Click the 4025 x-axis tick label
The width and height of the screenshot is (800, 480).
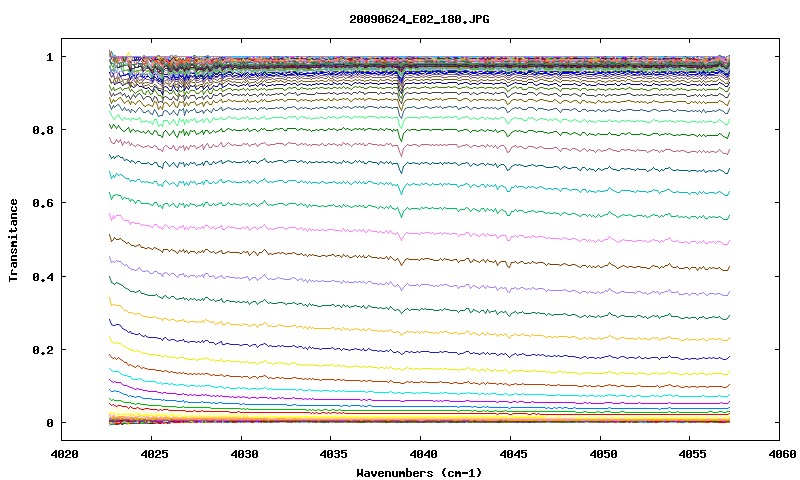point(154,454)
